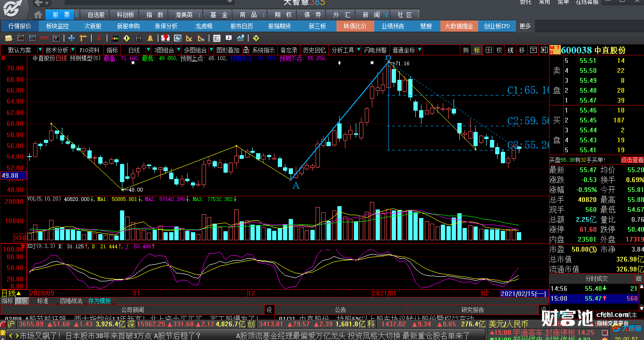Toggle the 移 move button
Screen dimensions: 644x340
point(522,50)
